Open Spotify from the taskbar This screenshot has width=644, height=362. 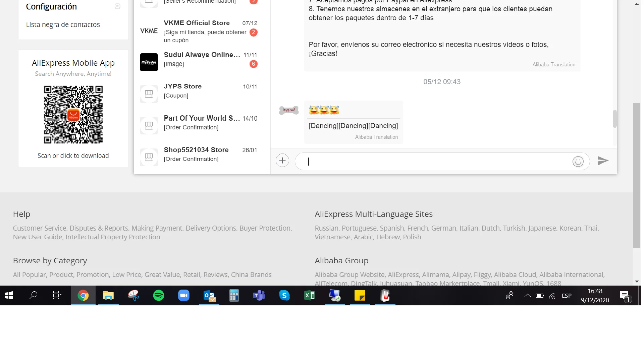[158, 296]
